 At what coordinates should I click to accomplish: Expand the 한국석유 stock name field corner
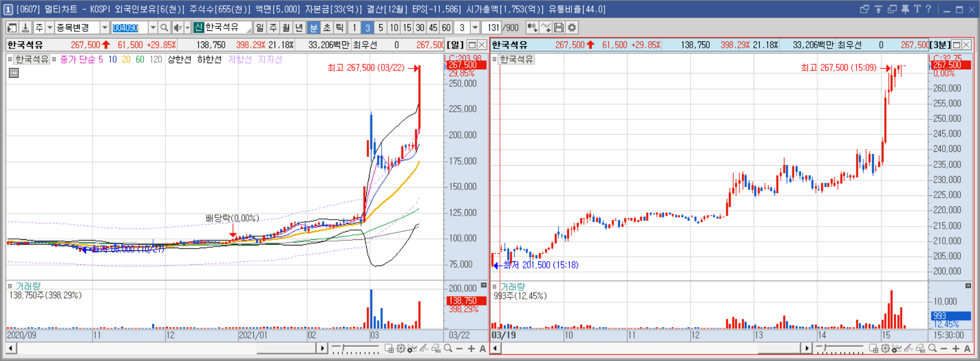[248, 31]
